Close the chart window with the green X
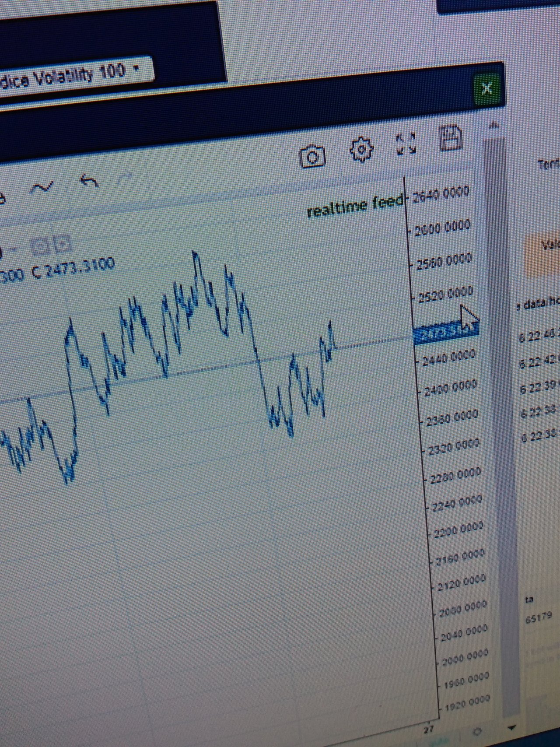 pos(486,89)
